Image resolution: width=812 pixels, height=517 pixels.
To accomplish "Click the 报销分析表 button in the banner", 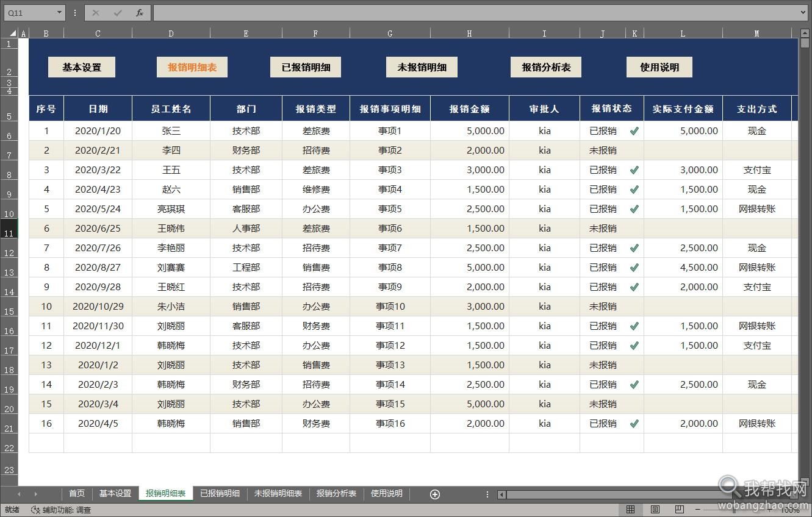I will tap(546, 67).
